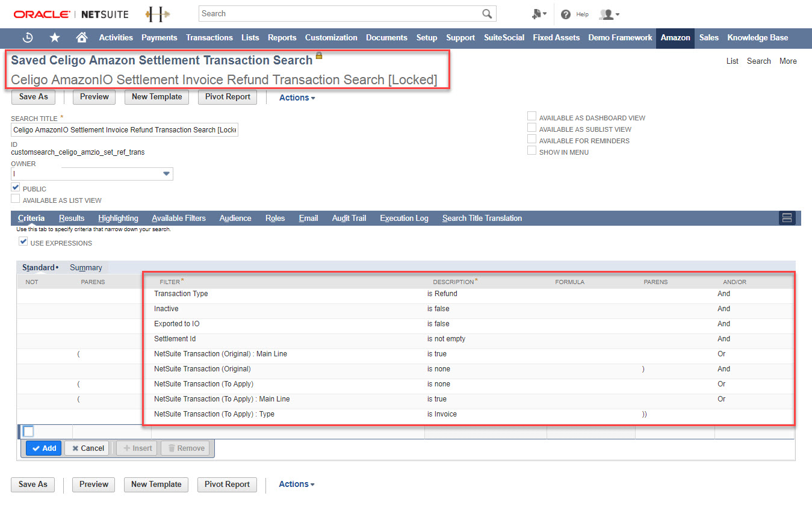Open the Setup navigation menu
Viewport: 812px width, 505px height.
[427, 37]
